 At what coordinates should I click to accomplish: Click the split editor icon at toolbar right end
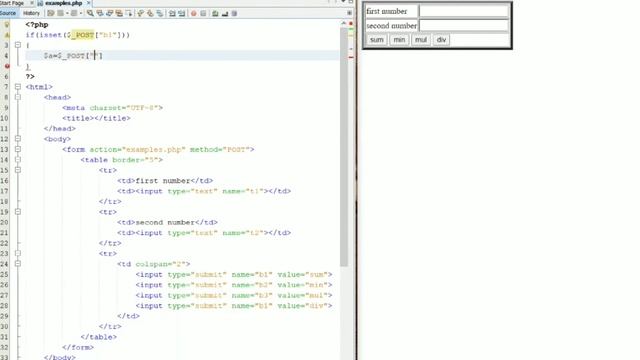point(349,13)
